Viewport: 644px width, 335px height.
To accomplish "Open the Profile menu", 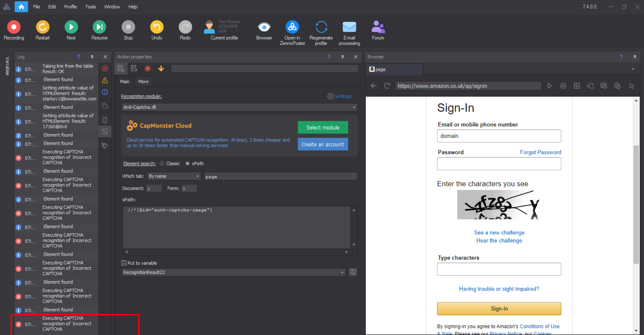I will [70, 7].
